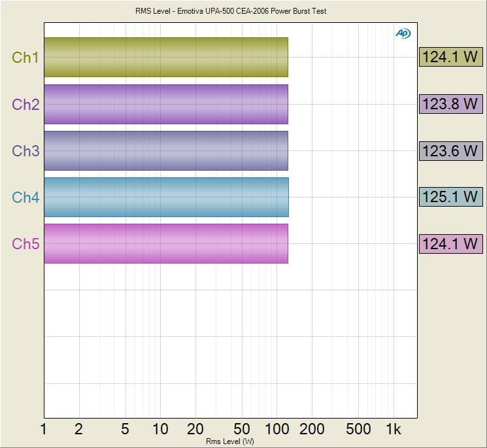This screenshot has width=487, height=448.
Task: Select the Ch3 slate-blue bar
Action: click(166, 150)
